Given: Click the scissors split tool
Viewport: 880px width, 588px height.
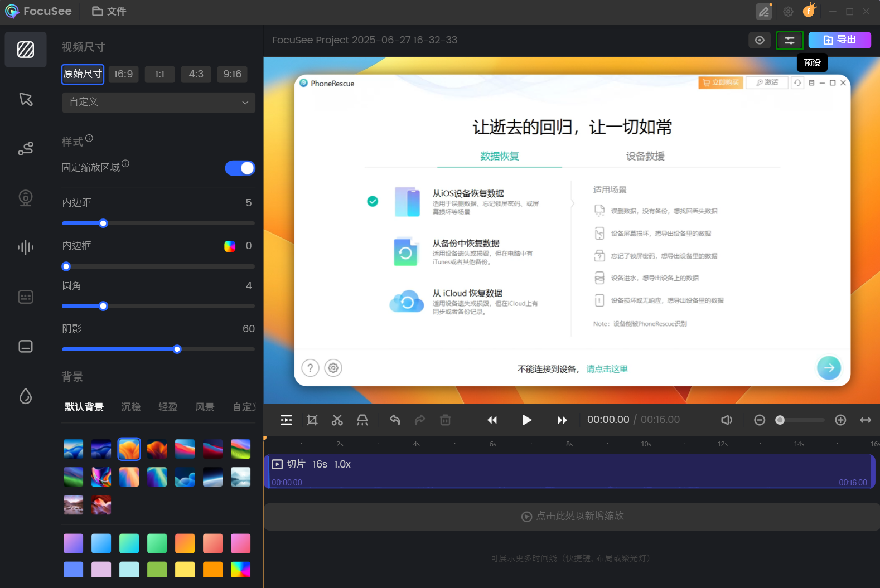Looking at the screenshot, I should point(337,420).
